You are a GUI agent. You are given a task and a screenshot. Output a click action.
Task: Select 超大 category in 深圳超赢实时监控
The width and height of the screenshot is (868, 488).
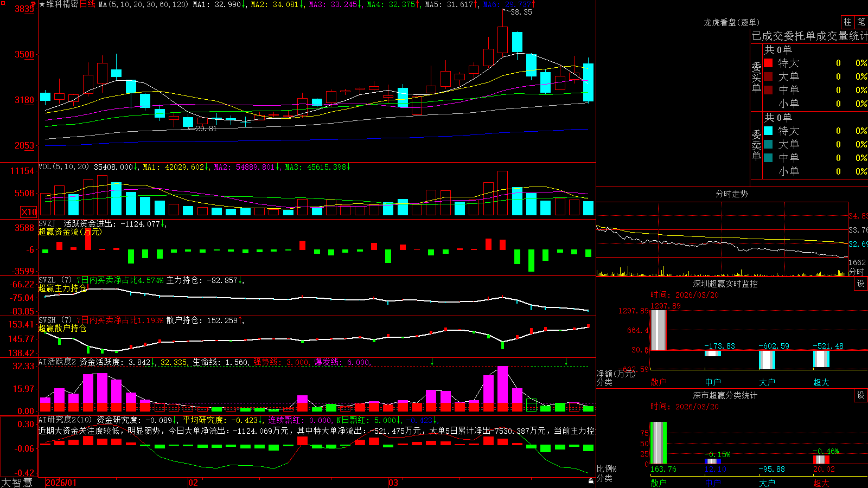click(x=821, y=382)
